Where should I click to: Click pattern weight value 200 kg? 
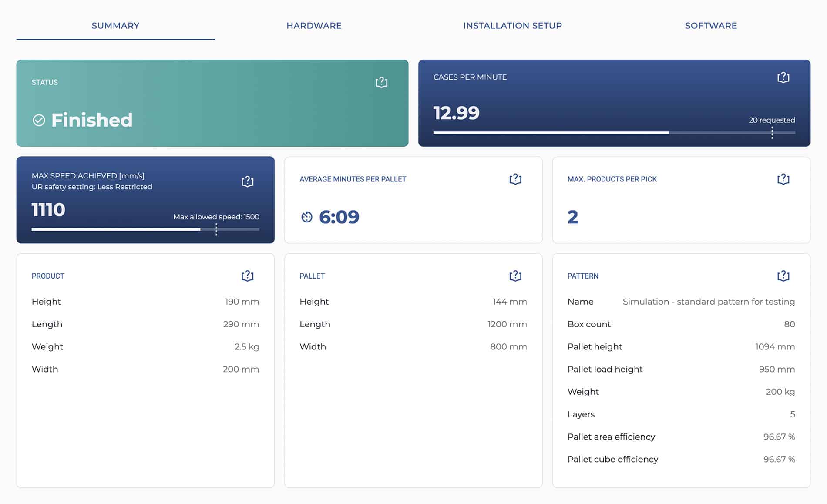click(x=780, y=392)
